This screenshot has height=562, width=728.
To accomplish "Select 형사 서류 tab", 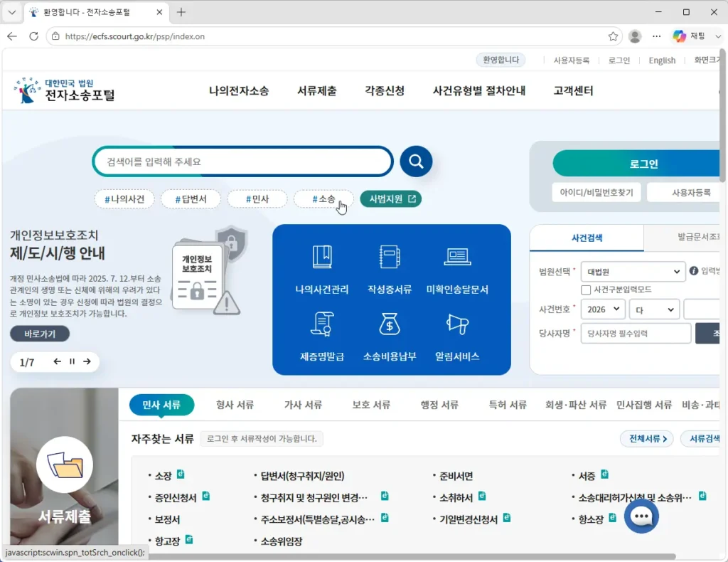I will [x=235, y=405].
